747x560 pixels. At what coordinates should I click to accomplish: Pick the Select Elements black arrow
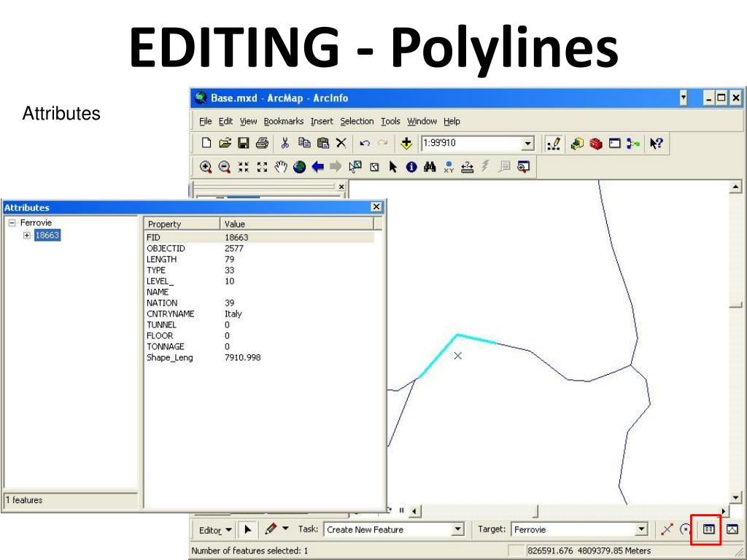tap(392, 167)
